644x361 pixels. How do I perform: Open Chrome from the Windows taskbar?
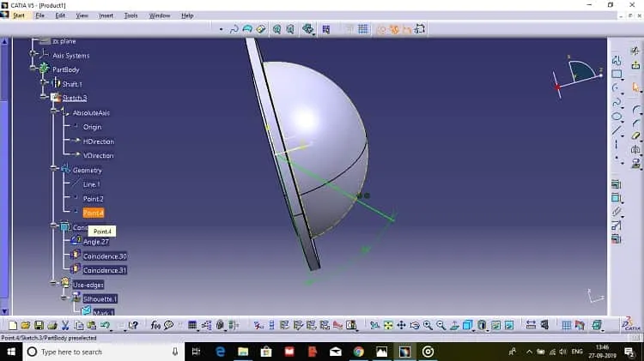[359, 352]
